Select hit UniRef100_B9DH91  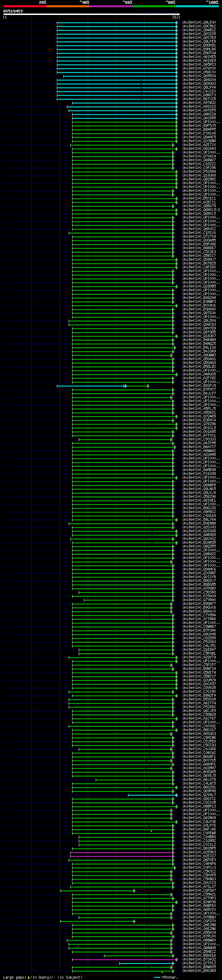tap(199, 45)
